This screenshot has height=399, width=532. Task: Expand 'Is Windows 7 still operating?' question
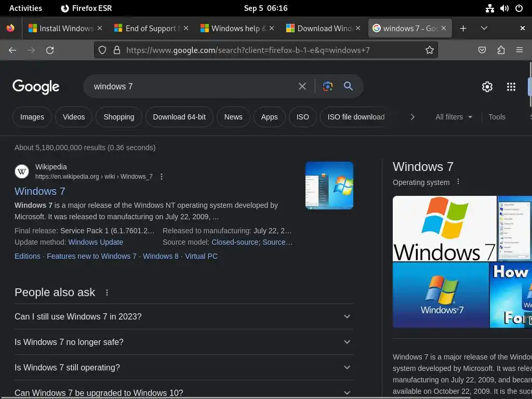point(184,367)
